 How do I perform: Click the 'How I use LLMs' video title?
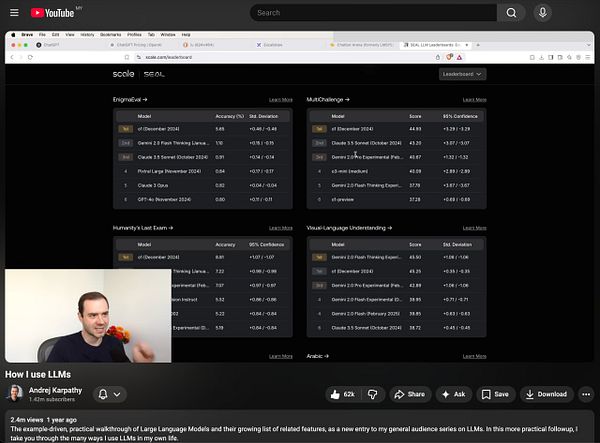(x=38, y=375)
